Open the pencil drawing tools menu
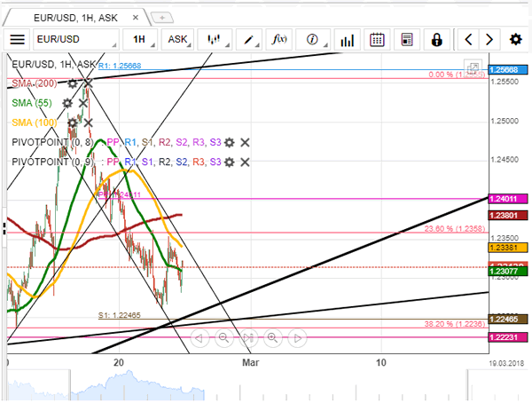The image size is (532, 403). tap(248, 39)
